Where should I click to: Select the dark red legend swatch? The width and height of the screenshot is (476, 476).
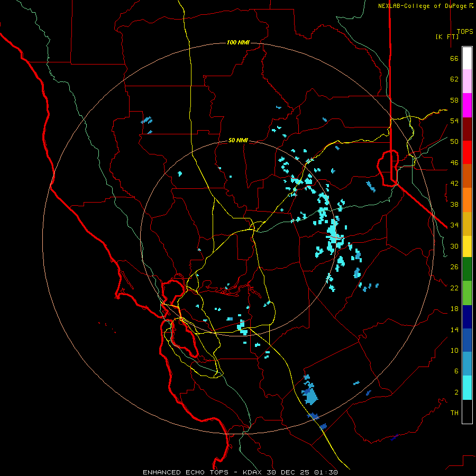[467, 129]
